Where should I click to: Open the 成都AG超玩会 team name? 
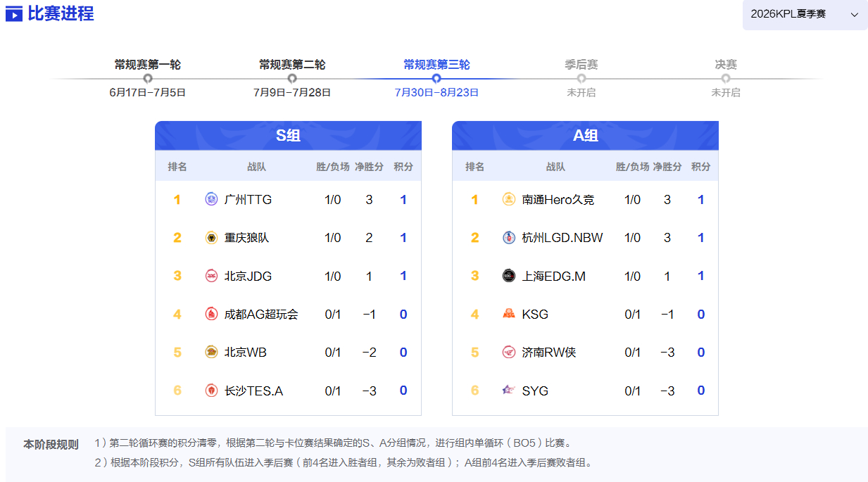pyautogui.click(x=261, y=314)
